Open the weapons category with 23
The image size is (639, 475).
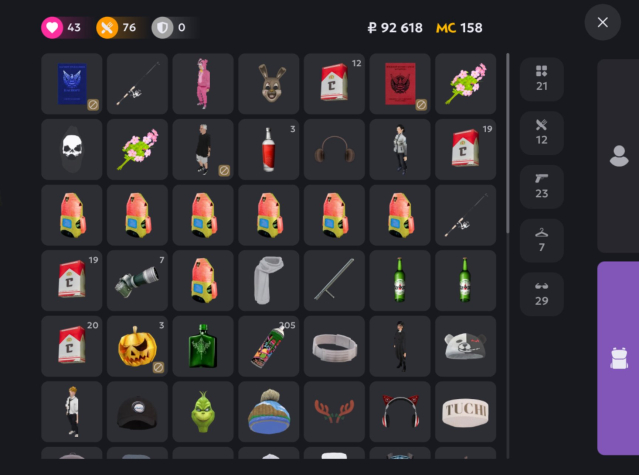tap(542, 187)
